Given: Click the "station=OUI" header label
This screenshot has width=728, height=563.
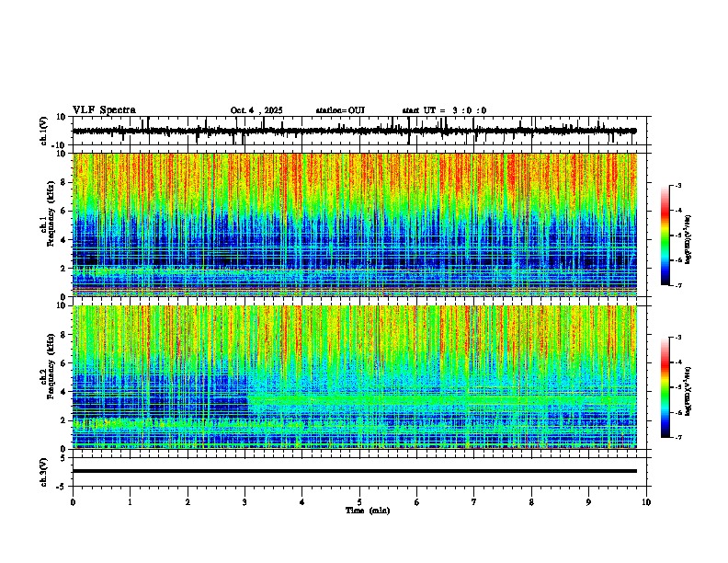Looking at the screenshot, I should tap(340, 110).
